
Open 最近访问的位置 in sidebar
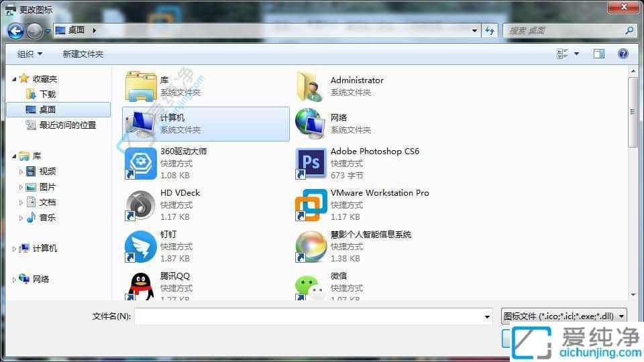67,125
